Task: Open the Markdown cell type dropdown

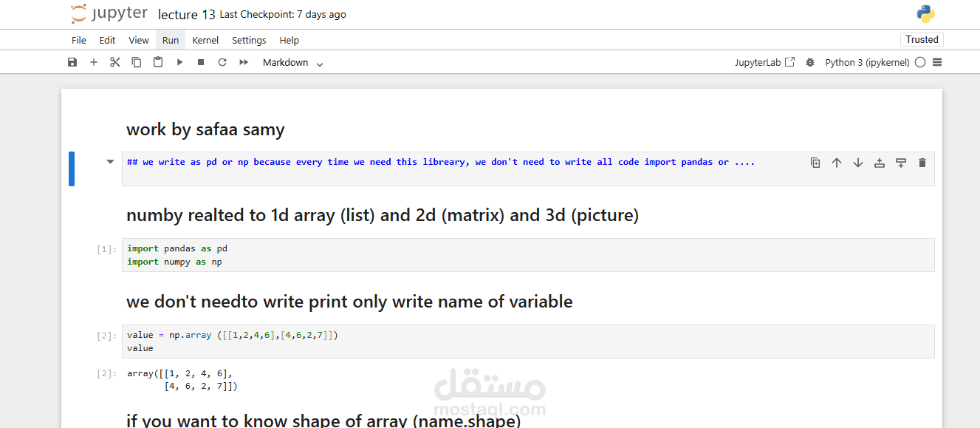Action: 293,63
